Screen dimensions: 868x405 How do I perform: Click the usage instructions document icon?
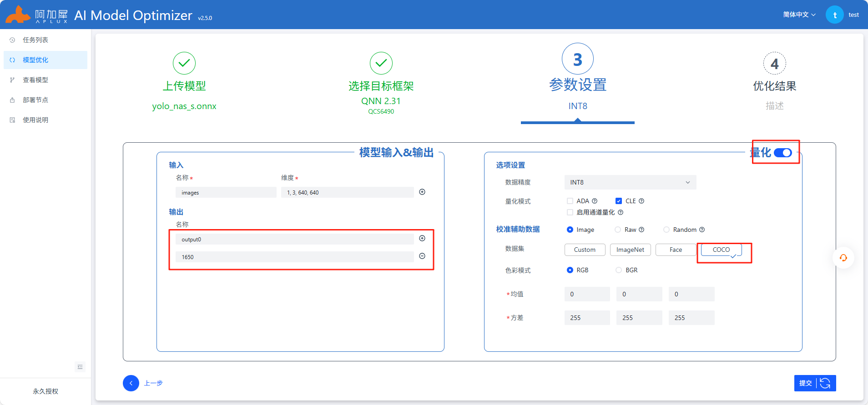tap(12, 120)
